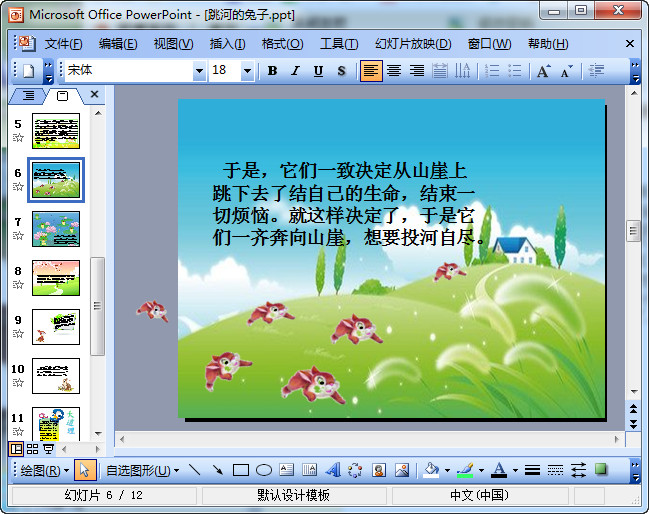This screenshot has height=514, width=649.
Task: Select slide 11 thumbnail
Action: point(56,424)
